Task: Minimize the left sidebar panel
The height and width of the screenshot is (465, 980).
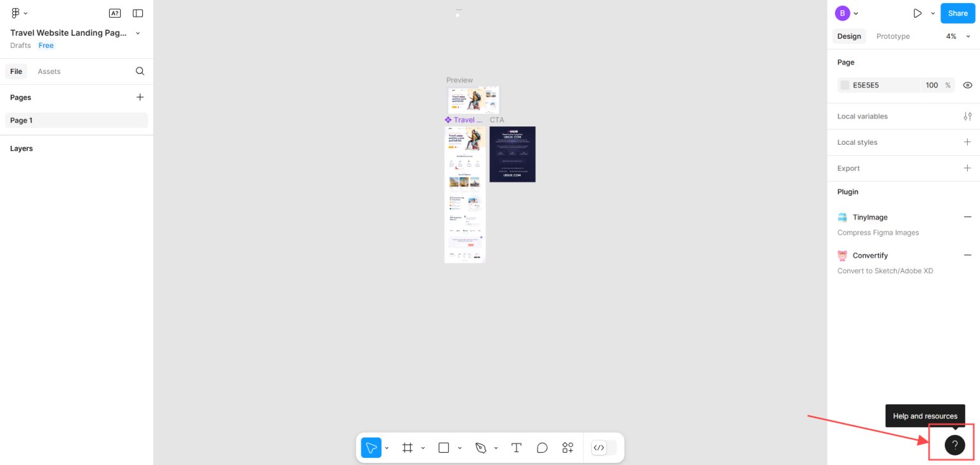Action: pyautogui.click(x=138, y=13)
